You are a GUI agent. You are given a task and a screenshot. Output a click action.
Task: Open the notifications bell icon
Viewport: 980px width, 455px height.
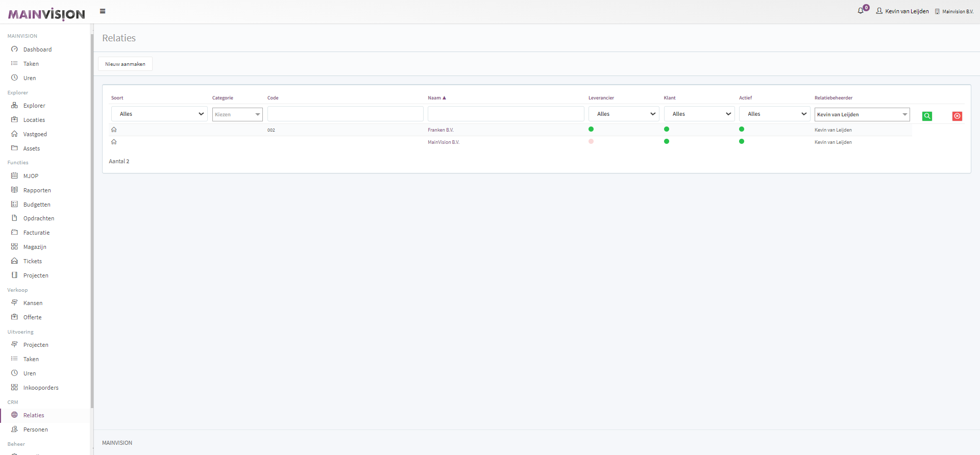click(861, 11)
